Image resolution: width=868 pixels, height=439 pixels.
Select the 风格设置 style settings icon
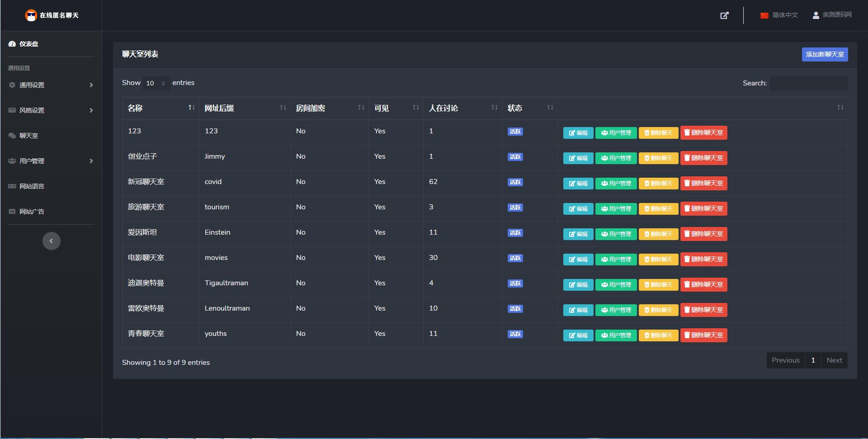pos(11,110)
